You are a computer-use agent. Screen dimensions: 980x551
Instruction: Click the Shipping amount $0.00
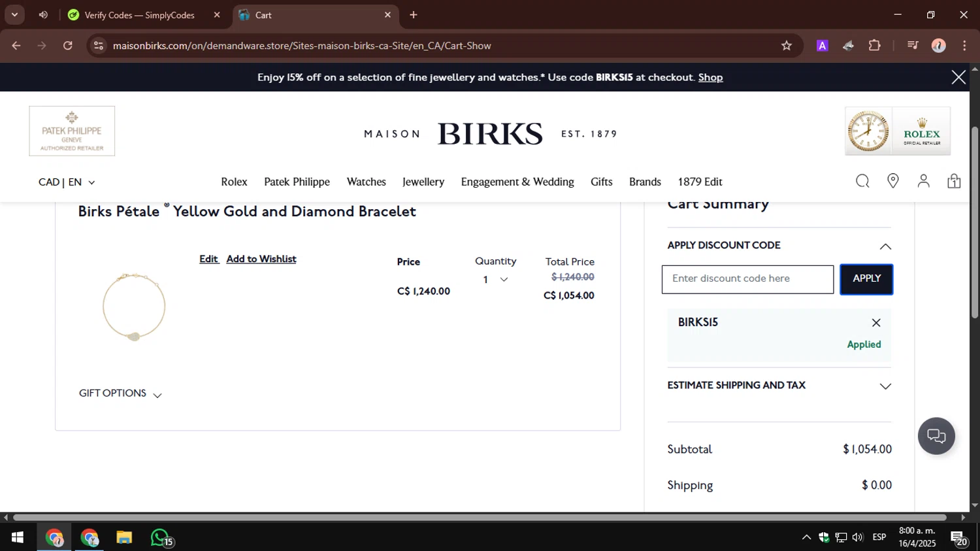tap(877, 485)
